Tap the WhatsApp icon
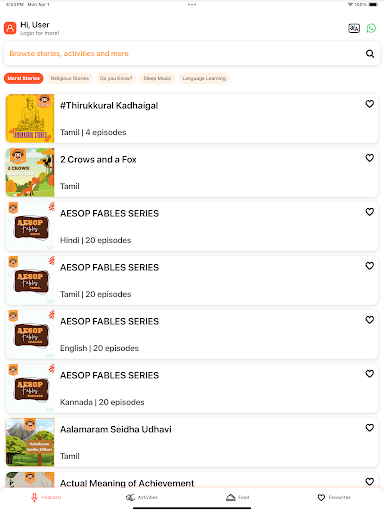This screenshot has height=512, width=384. (x=371, y=28)
